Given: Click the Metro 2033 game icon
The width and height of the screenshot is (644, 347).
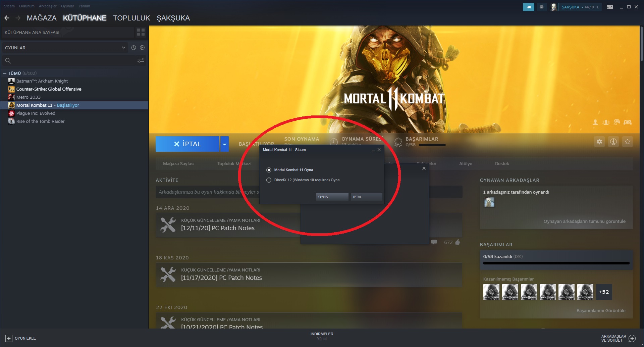Looking at the screenshot, I should pyautogui.click(x=11, y=97).
